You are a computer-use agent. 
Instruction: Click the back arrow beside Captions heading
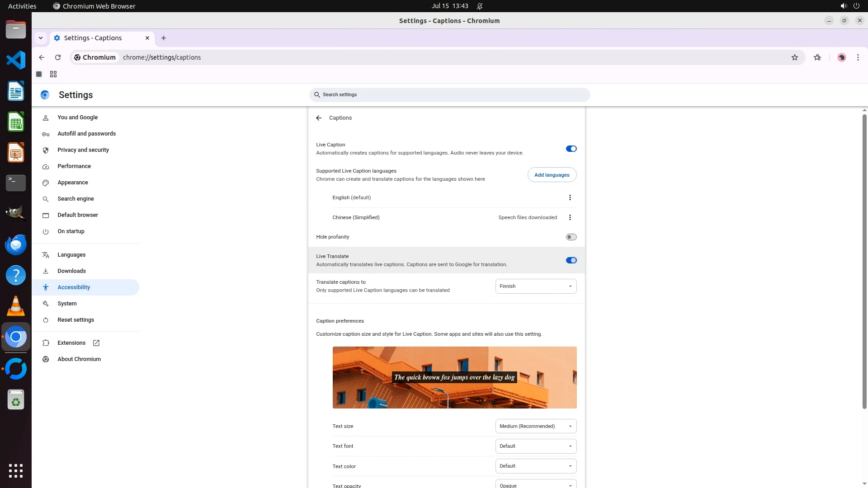point(319,118)
